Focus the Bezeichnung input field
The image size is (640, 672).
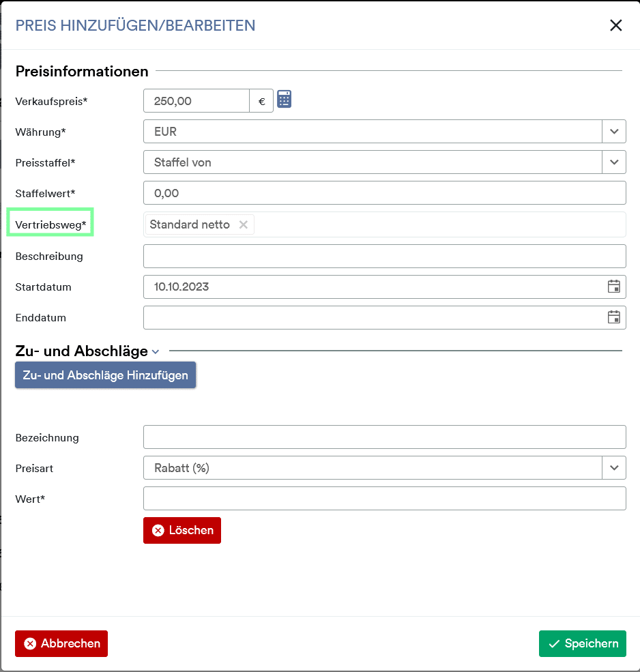tap(385, 437)
